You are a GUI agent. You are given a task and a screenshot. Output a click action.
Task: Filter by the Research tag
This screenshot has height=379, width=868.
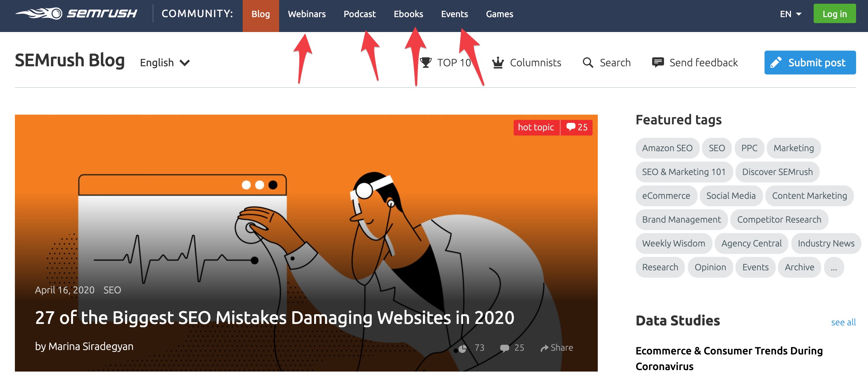[660, 267]
